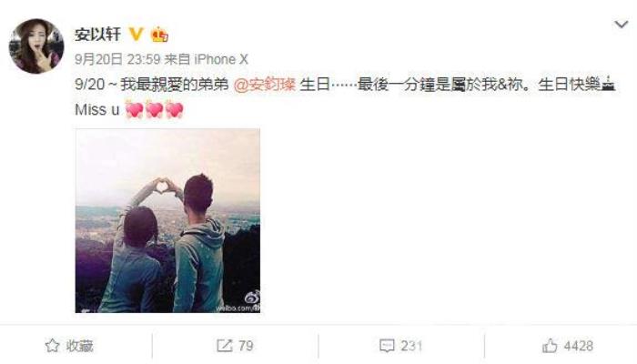This screenshot has width=637, height=364.
Task: Open comments via speech bubble icon
Action: coord(387,346)
